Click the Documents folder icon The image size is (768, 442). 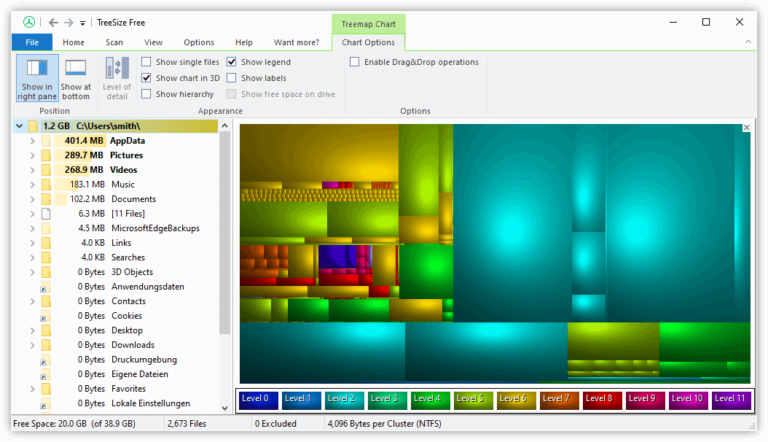point(46,199)
